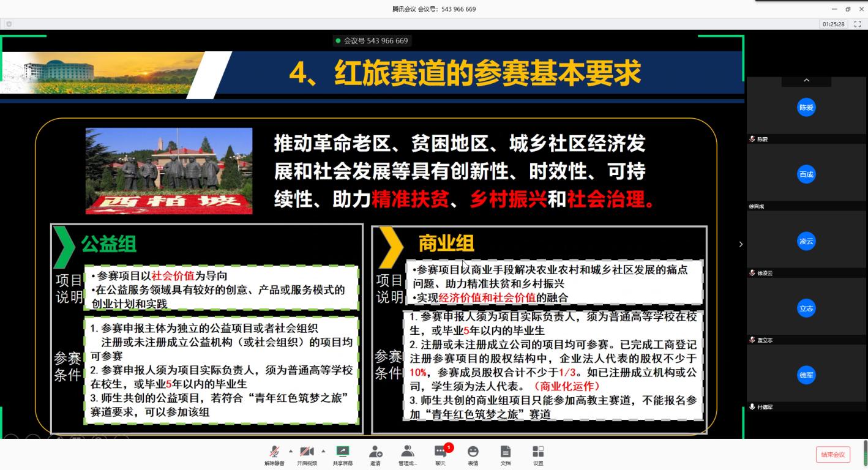Screen dimensions: 868x470
Task: Select participant 陈爱 video tile
Action: [x=806, y=108]
